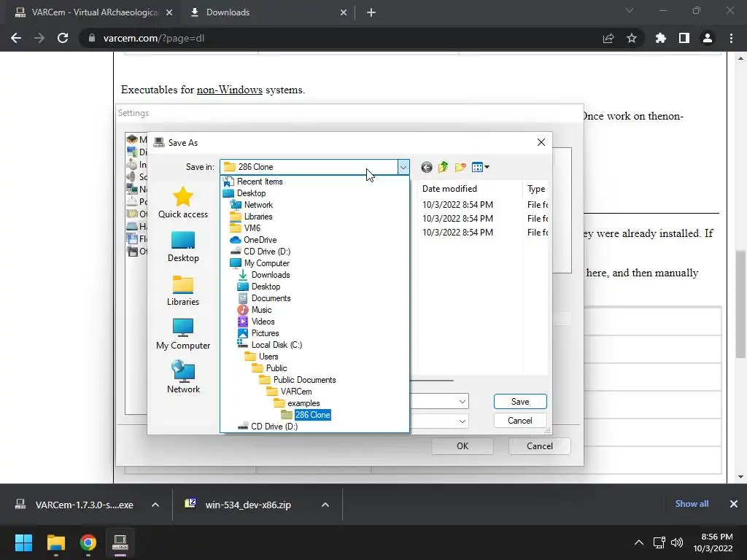Close the Save As dialog
The width and height of the screenshot is (747, 560).
541,142
